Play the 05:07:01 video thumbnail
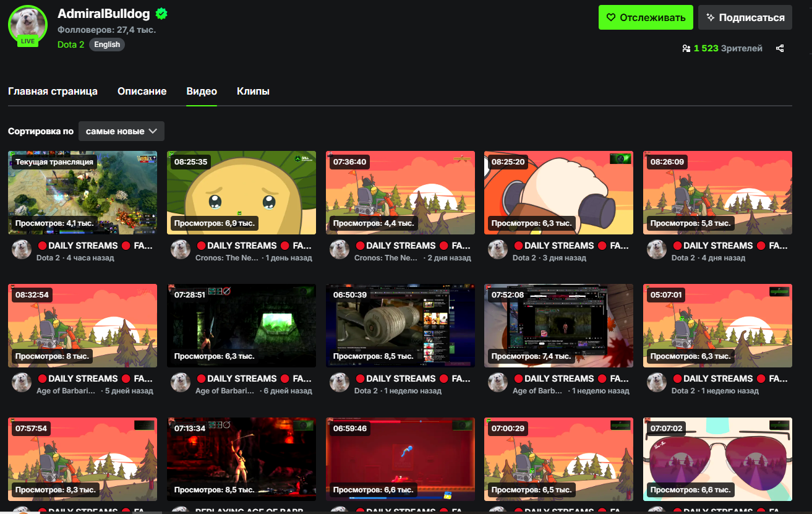This screenshot has height=514, width=812. pyautogui.click(x=717, y=326)
